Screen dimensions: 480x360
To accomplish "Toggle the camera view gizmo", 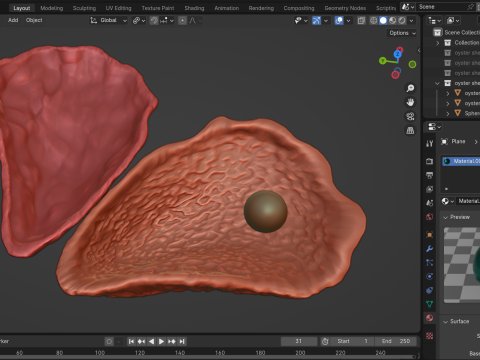I will tap(410, 116).
